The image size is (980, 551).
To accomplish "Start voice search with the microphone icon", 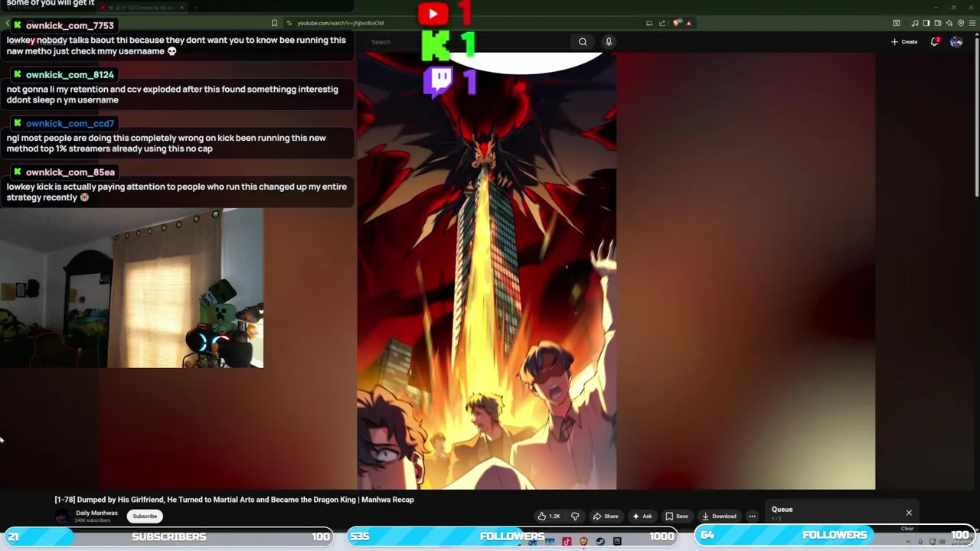I will [609, 42].
